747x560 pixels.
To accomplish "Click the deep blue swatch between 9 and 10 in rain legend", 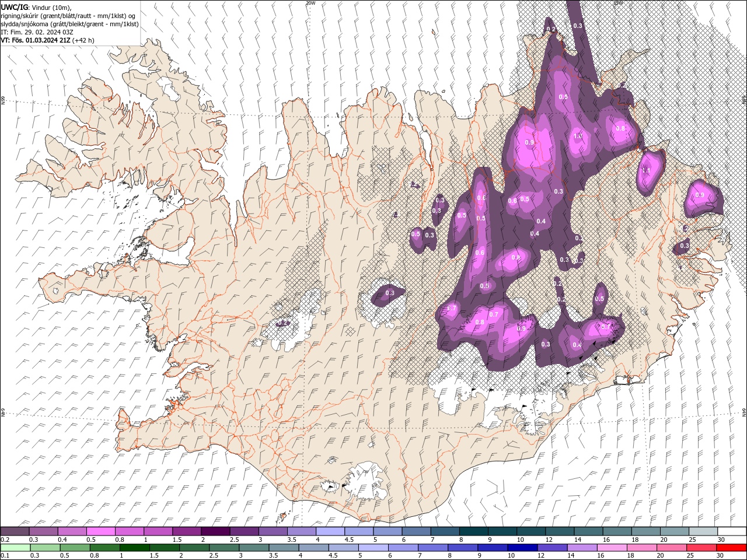I will click(493, 548).
